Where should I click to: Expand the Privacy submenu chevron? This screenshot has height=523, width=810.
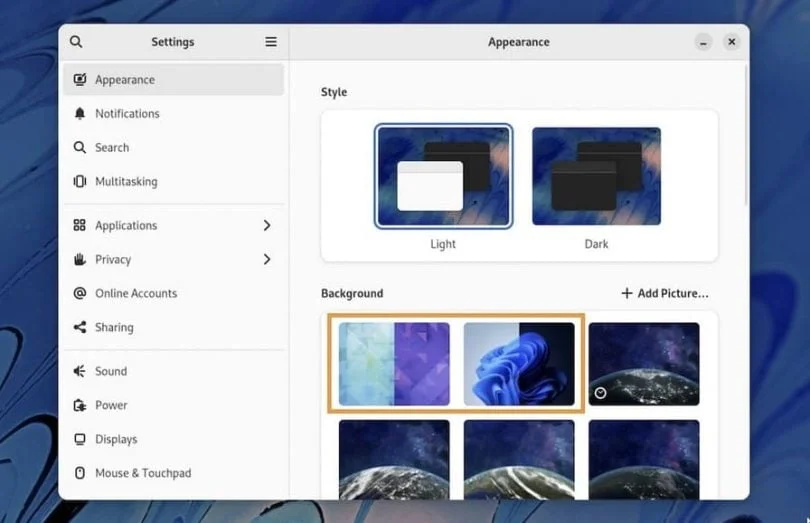click(x=267, y=259)
